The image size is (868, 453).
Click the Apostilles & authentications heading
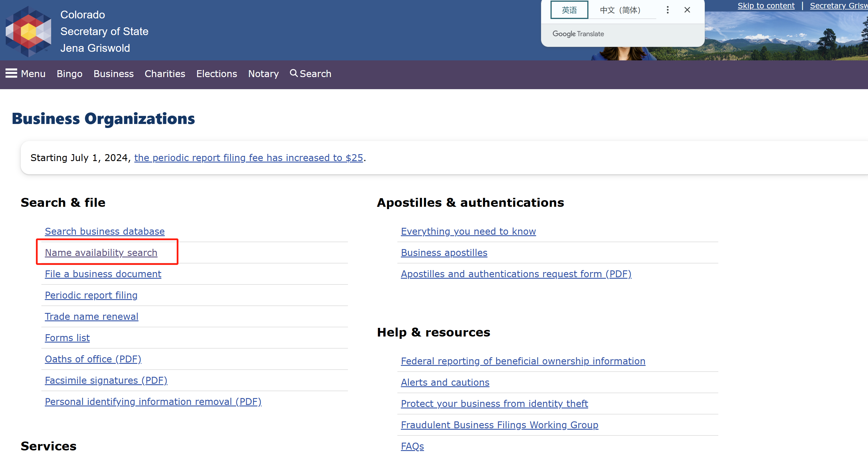tap(470, 202)
